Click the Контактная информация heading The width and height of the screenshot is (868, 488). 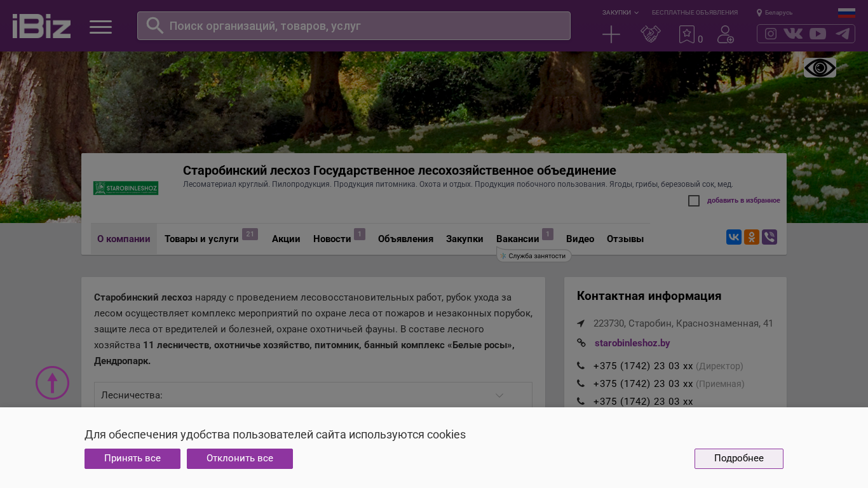pyautogui.click(x=649, y=296)
